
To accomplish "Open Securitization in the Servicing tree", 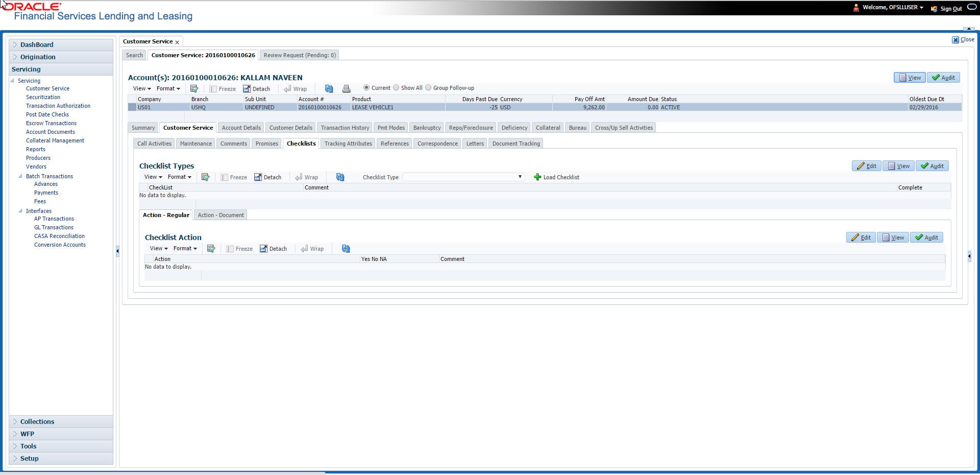I will pos(43,97).
